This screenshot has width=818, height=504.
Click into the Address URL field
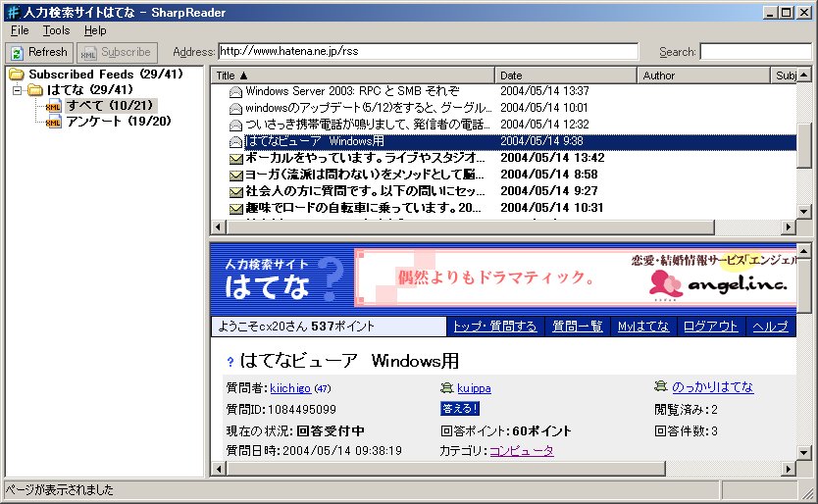point(428,51)
